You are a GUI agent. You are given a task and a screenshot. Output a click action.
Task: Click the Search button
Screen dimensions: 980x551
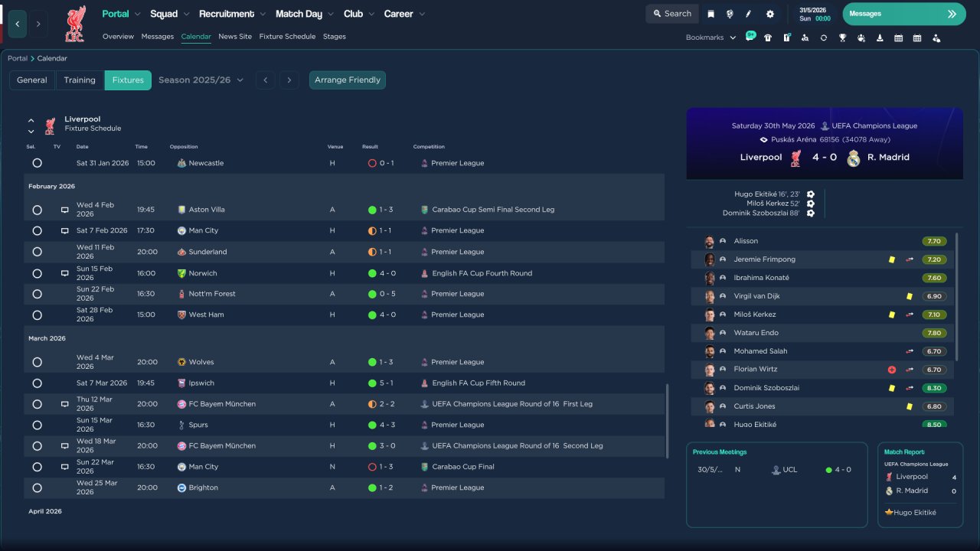tap(672, 14)
